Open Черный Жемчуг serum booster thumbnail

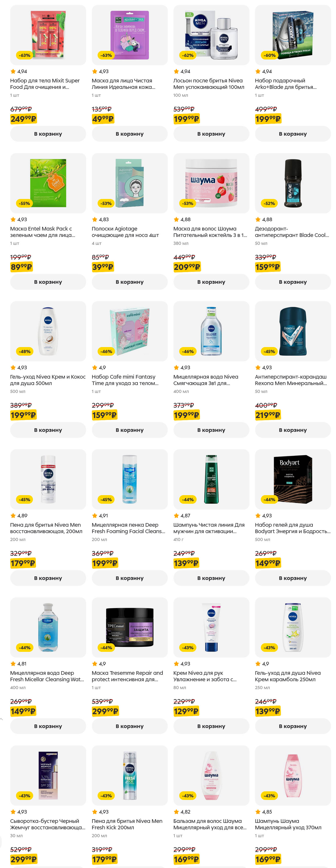[48, 775]
